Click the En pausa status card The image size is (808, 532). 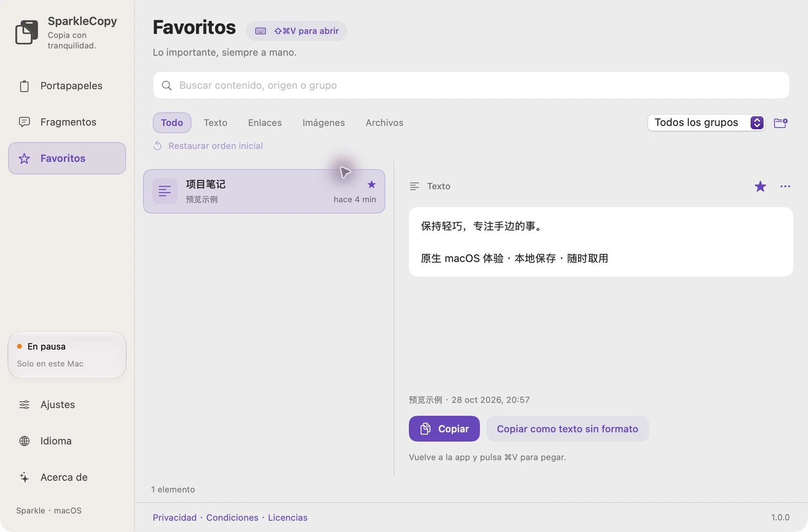67,355
